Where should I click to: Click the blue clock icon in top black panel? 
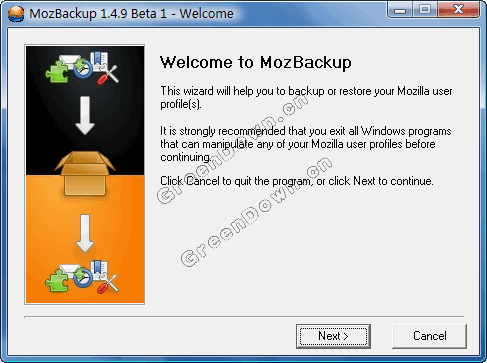pyautogui.click(x=82, y=69)
